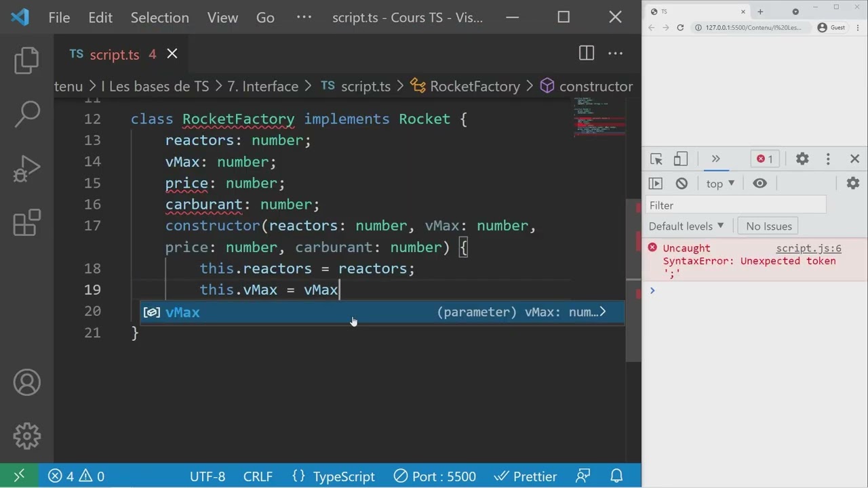This screenshot has height=488, width=868.
Task: Open DevTools settings gear
Action: click(x=802, y=159)
